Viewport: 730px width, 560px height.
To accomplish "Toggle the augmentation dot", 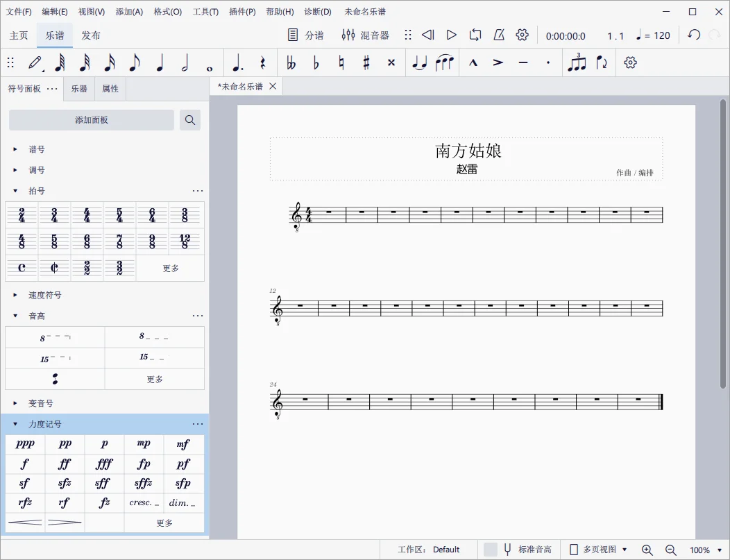I will (x=238, y=62).
